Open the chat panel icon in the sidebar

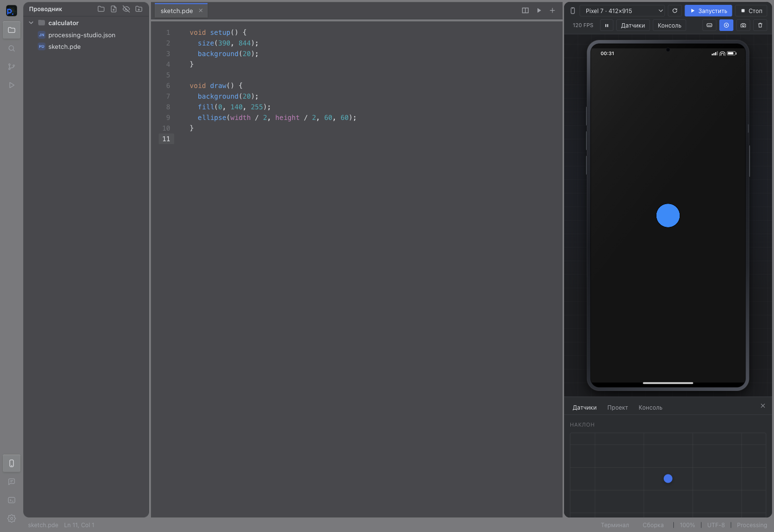[x=12, y=482]
